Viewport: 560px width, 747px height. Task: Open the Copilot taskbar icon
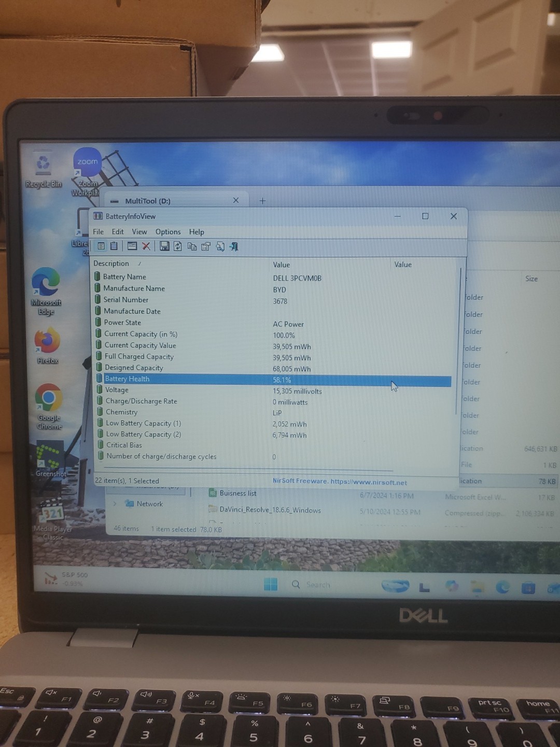pos(452,586)
